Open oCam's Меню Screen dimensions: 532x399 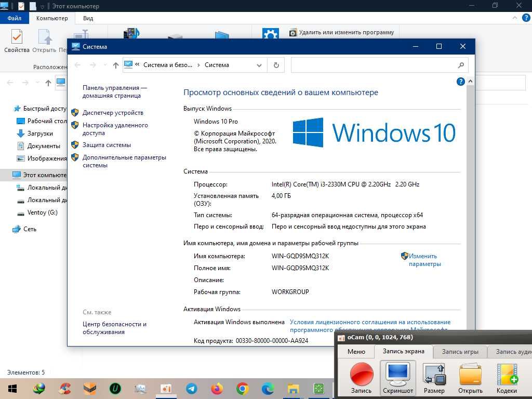[x=356, y=352]
